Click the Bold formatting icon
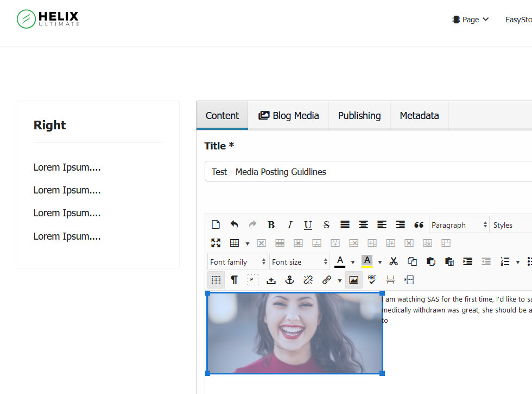The height and width of the screenshot is (394, 532). (271, 225)
